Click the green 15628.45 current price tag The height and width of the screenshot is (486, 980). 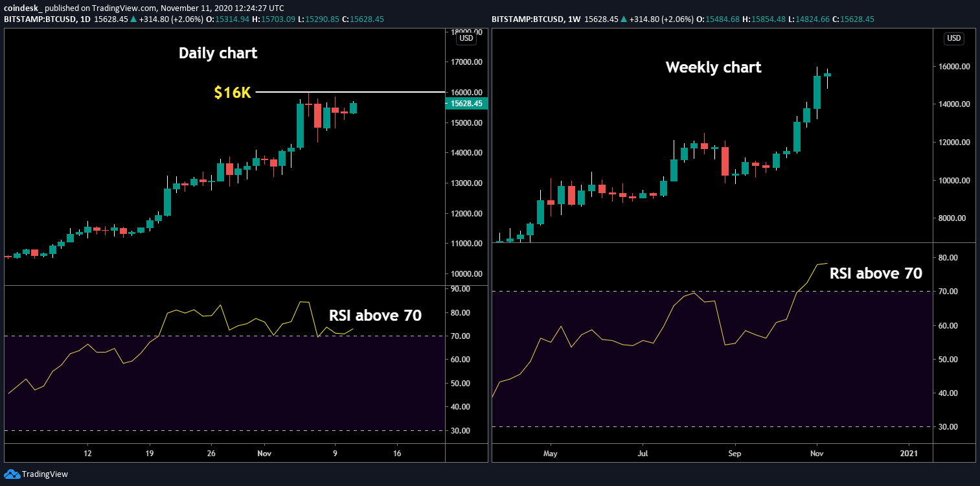click(x=465, y=104)
